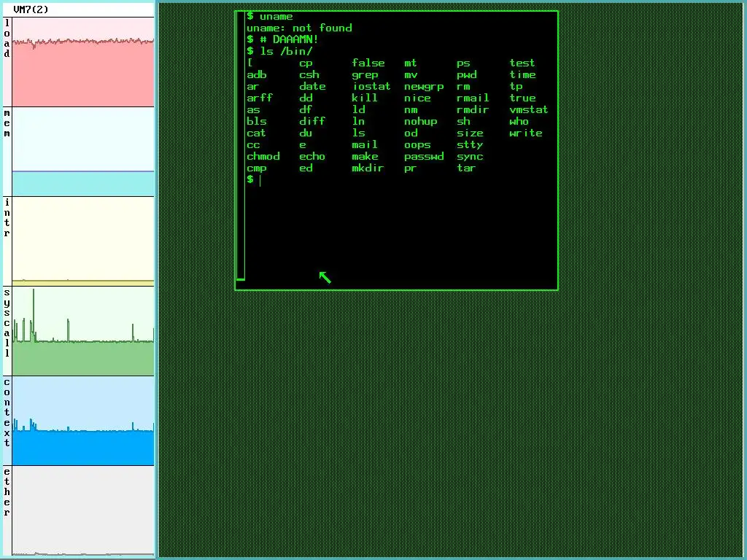
Task: Click 'chmod' in the listing
Action: pos(263,156)
